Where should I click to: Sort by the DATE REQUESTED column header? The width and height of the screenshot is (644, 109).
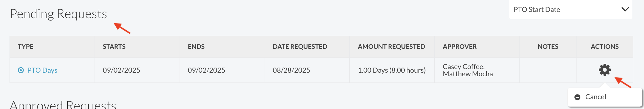(x=300, y=46)
